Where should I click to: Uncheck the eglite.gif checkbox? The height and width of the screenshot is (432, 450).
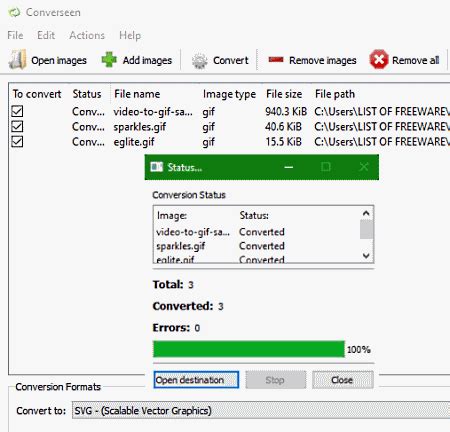[17, 142]
